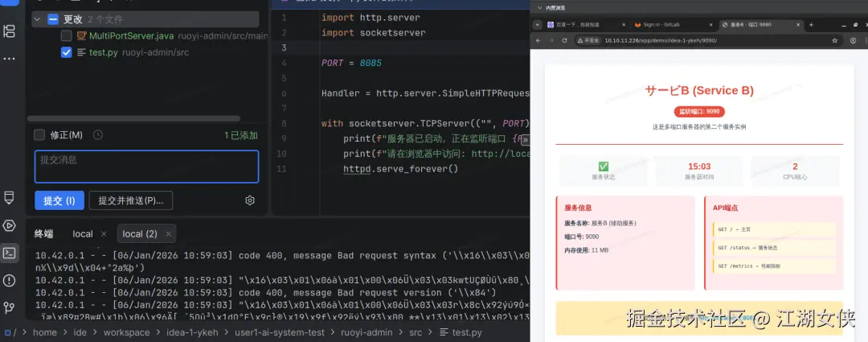
Task: Switch to the local terminal tab
Action: click(83, 234)
